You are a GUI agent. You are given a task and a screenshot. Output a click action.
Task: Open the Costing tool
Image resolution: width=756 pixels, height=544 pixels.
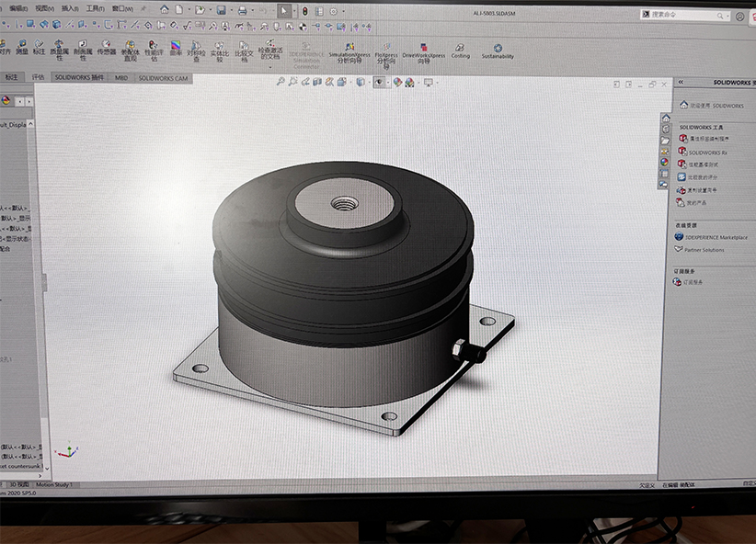460,51
